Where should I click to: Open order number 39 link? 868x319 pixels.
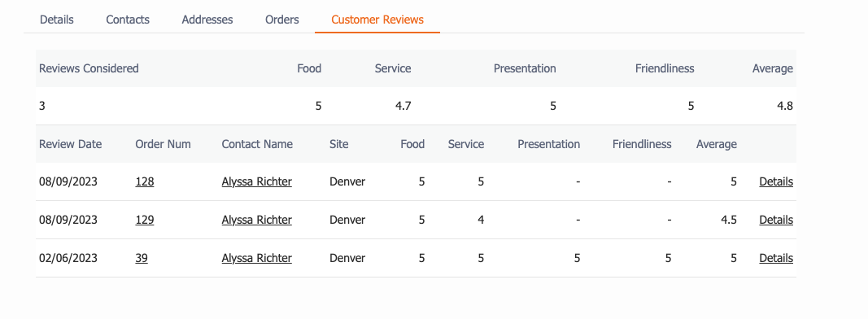[142, 258]
